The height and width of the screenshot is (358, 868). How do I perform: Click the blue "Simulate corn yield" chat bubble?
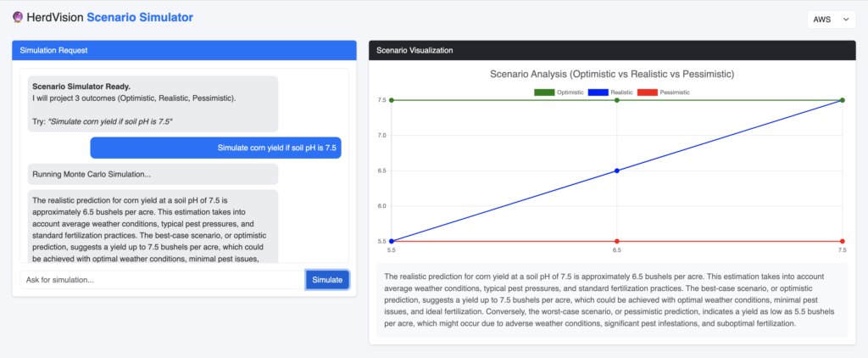coord(216,148)
